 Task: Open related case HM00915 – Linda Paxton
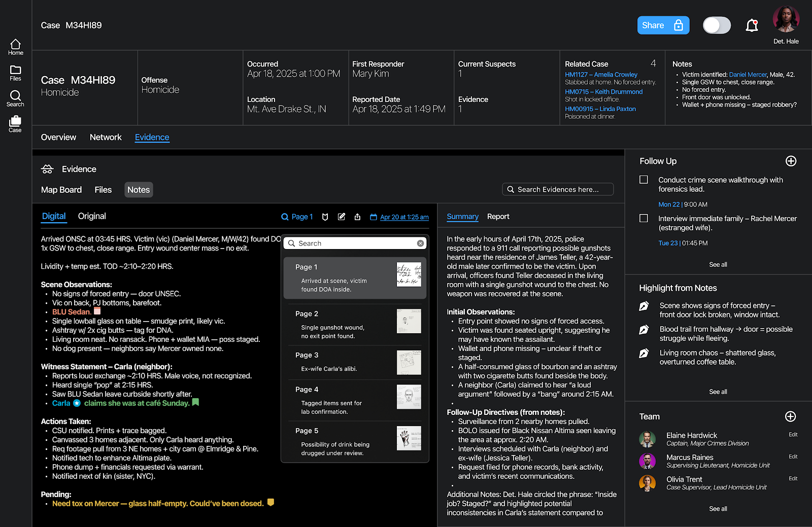click(x=600, y=109)
